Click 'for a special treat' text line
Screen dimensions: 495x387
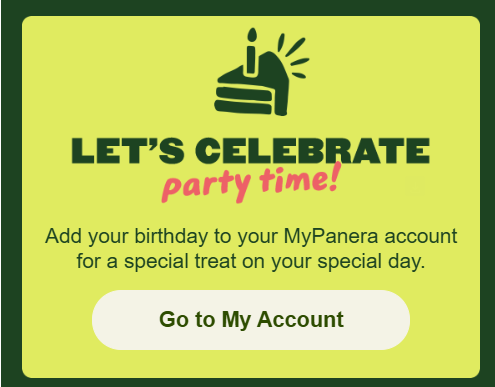tap(251, 261)
